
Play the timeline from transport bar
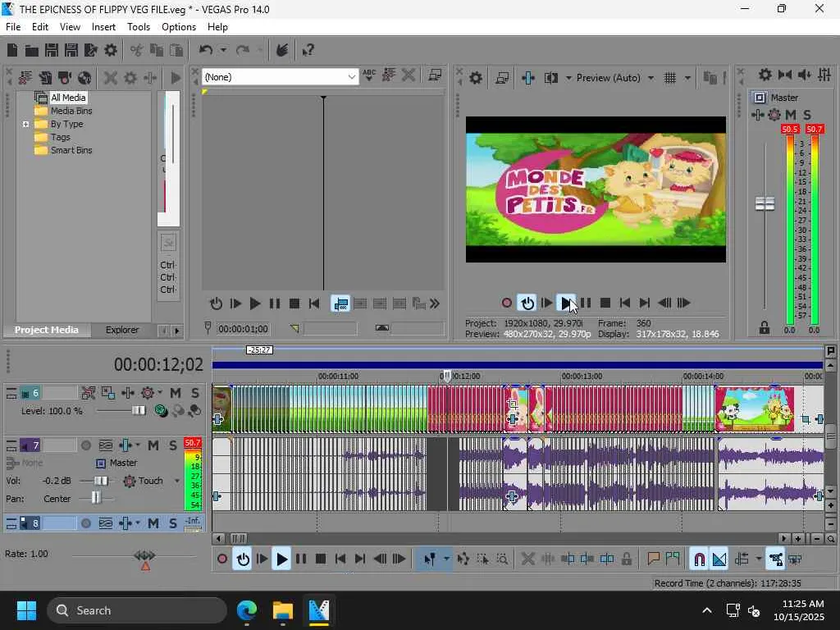(281, 559)
